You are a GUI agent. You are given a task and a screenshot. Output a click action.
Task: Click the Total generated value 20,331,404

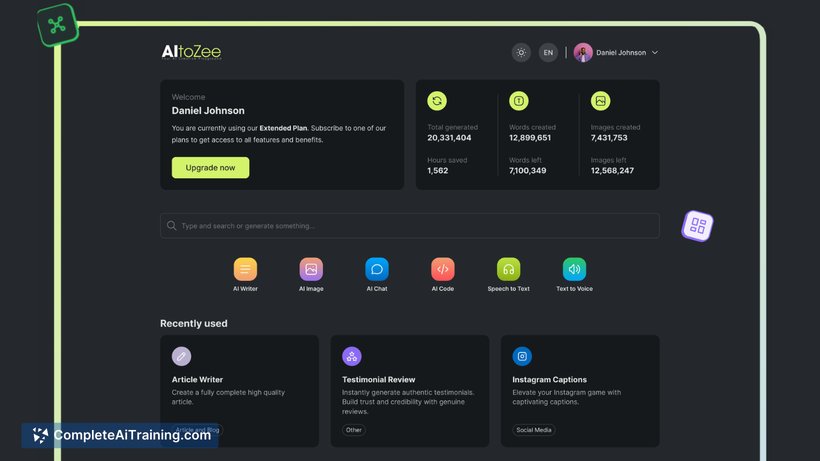[x=449, y=137]
